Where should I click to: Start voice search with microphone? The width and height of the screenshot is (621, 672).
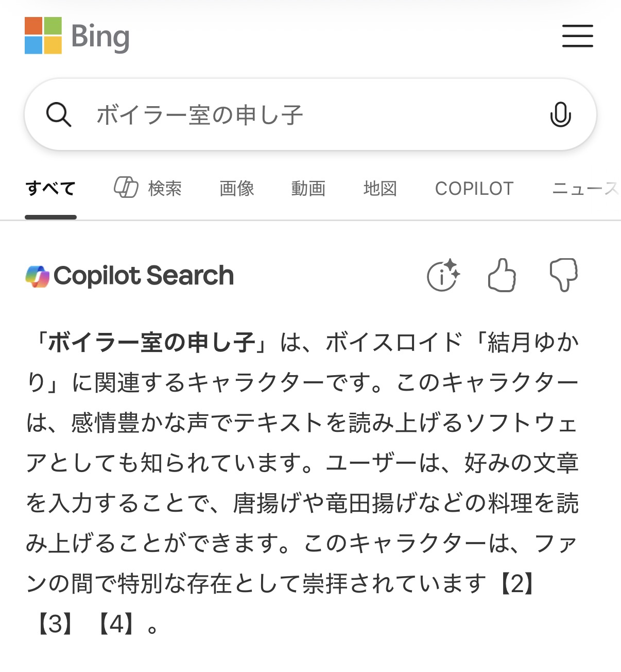pyautogui.click(x=560, y=114)
